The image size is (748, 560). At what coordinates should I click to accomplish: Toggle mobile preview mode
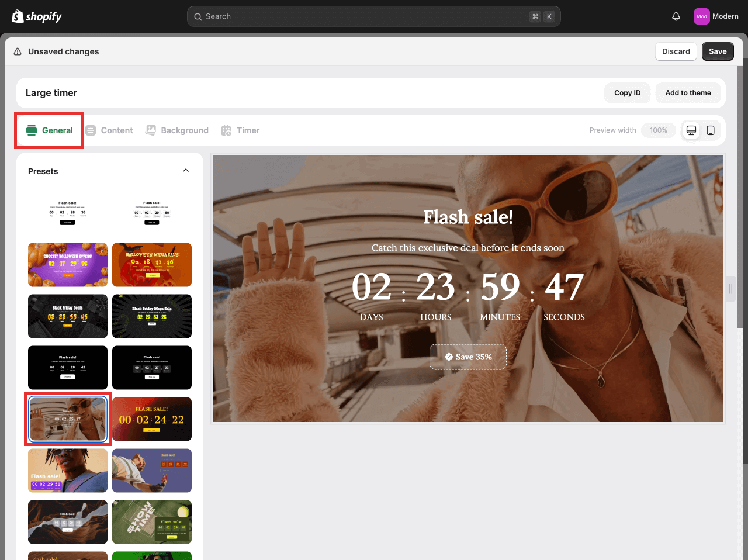[x=711, y=130]
